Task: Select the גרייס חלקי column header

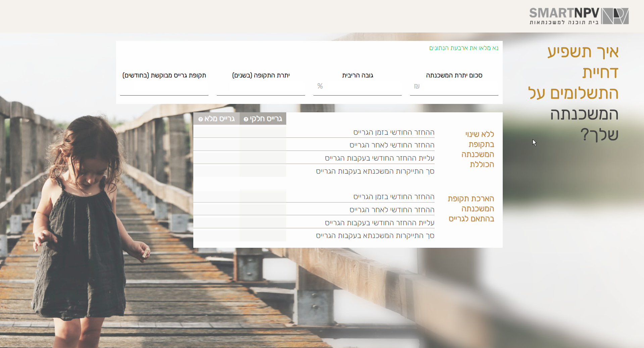Action: click(x=263, y=119)
